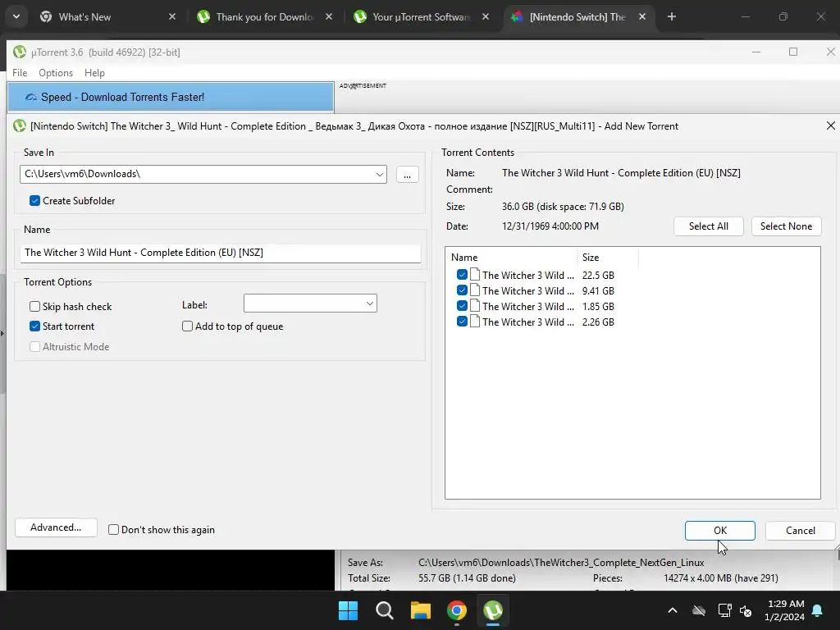Click the browse folder ... button
This screenshot has width=840, height=630.
pos(407,174)
